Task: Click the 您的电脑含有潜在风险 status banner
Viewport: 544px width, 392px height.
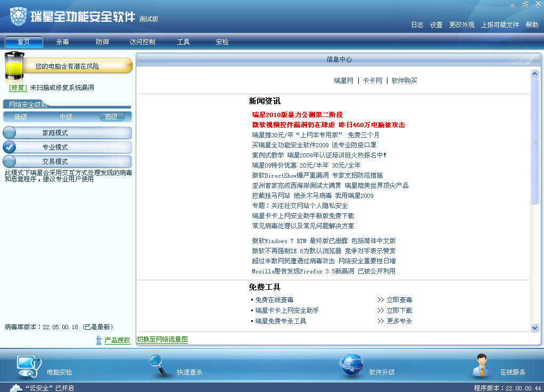Action: [x=77, y=66]
